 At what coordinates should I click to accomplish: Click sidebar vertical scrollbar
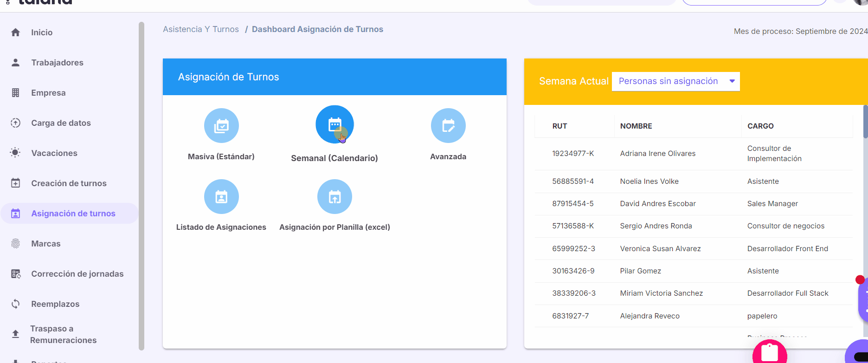[x=141, y=186]
